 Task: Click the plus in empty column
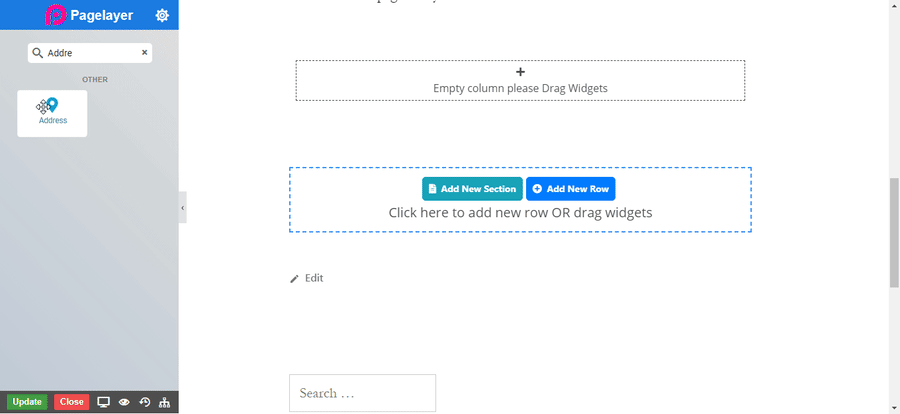pos(520,72)
